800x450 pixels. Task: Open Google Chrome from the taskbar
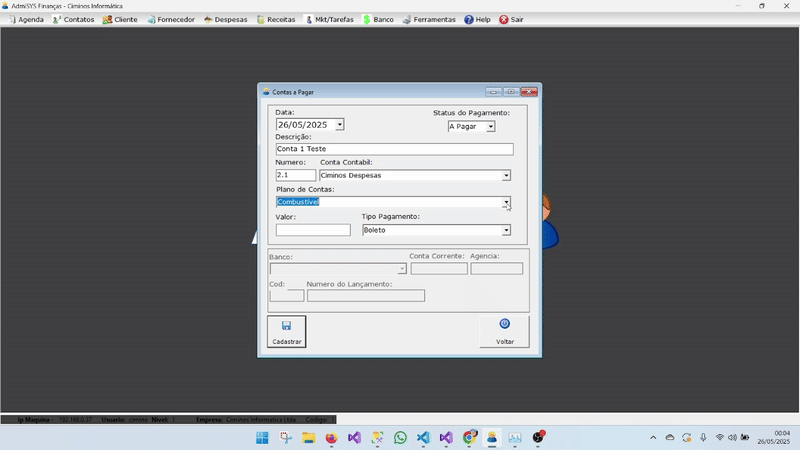(469, 438)
